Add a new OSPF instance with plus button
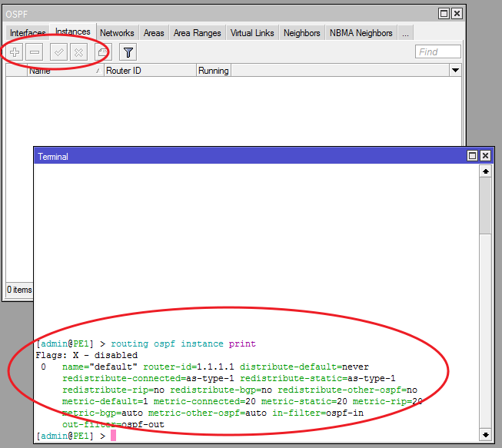The height and width of the screenshot is (448, 502). click(x=15, y=51)
